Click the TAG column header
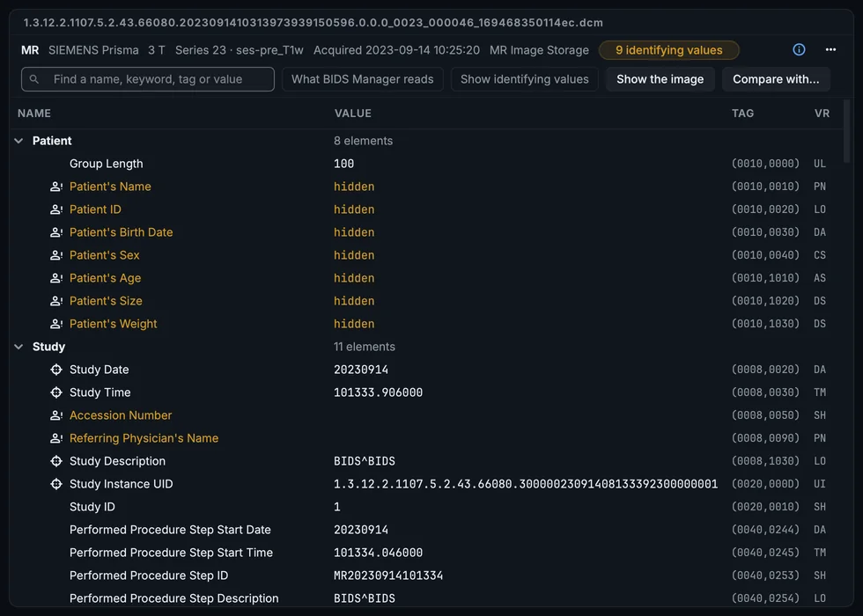Viewport: 863px width, 616px height. [x=742, y=114]
